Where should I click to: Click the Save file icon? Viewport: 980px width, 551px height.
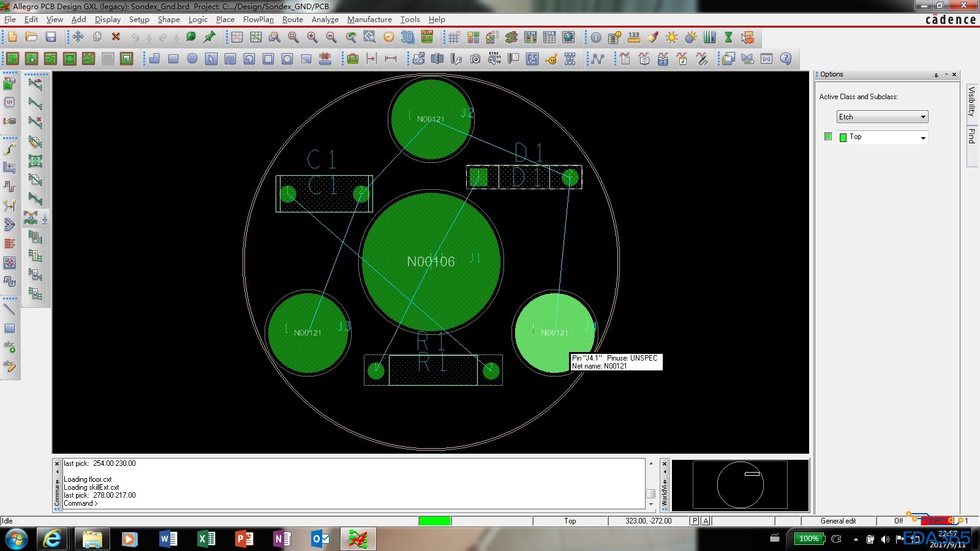pyautogui.click(x=51, y=37)
